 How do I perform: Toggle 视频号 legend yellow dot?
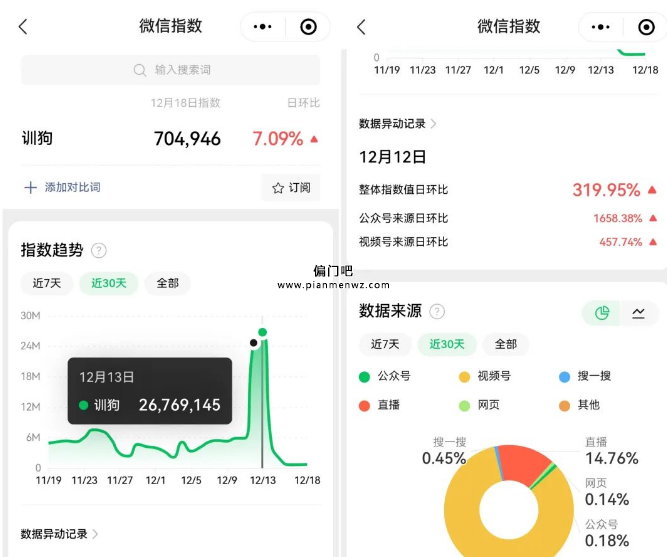[x=464, y=377]
